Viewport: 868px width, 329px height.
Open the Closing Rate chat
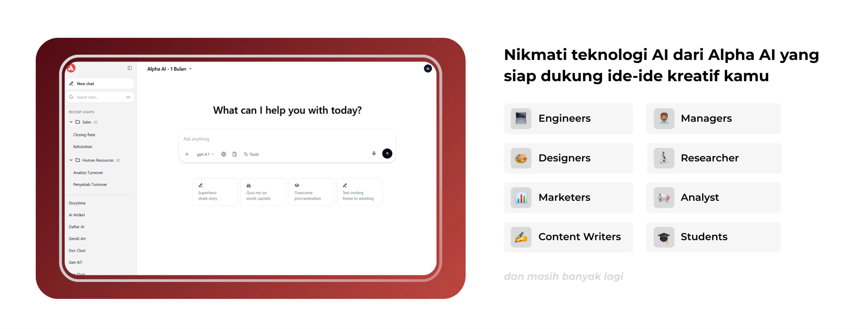pos(84,135)
